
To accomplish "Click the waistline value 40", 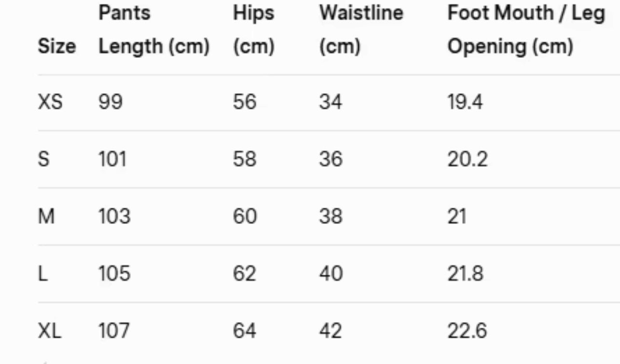I will tap(330, 274).
